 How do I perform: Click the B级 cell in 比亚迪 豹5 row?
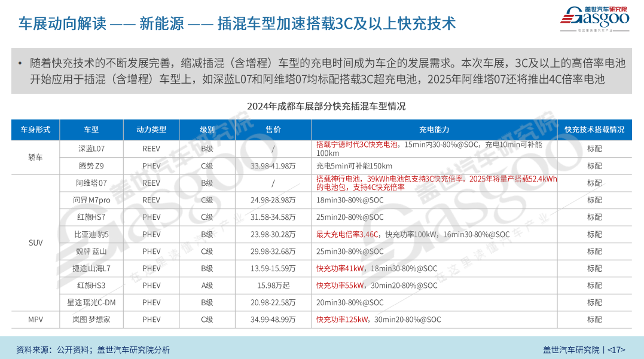(207, 234)
